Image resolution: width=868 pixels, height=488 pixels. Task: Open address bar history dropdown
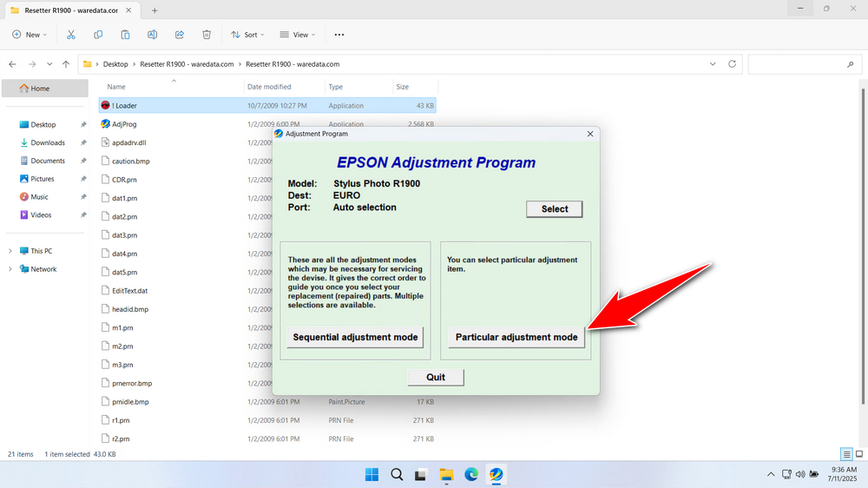[x=713, y=63]
